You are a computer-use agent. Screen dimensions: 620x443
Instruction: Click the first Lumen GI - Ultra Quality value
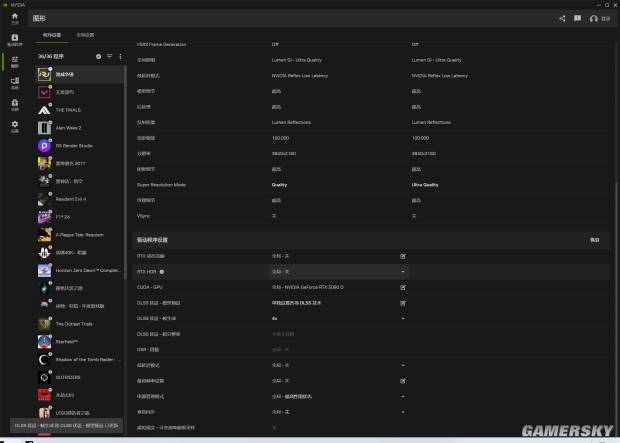click(297, 60)
